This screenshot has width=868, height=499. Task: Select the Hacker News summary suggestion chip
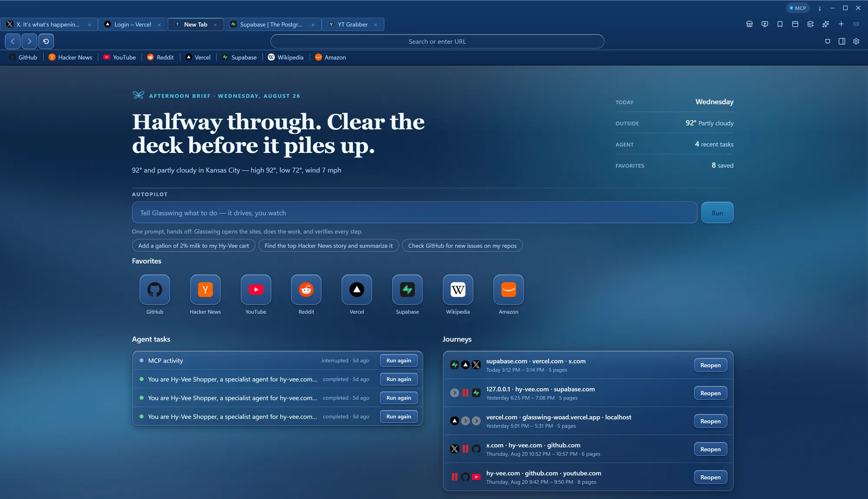click(329, 246)
